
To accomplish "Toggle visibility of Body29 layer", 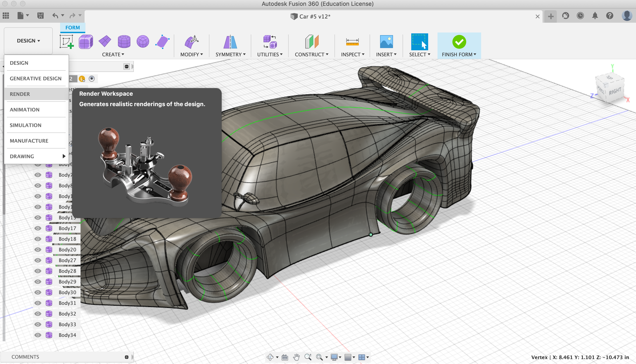I will 38,281.
